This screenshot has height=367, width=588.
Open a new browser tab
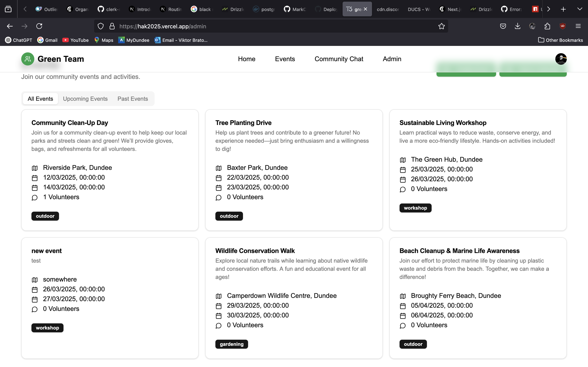[563, 9]
